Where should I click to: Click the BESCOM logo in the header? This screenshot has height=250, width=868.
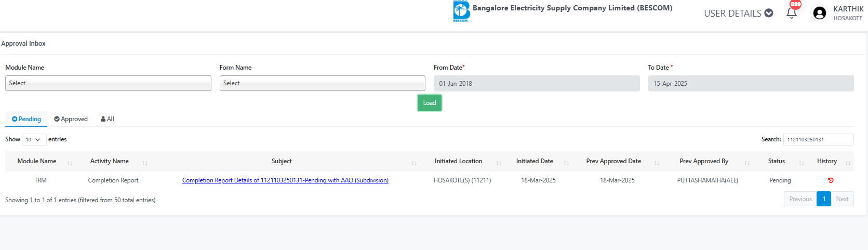461,11
